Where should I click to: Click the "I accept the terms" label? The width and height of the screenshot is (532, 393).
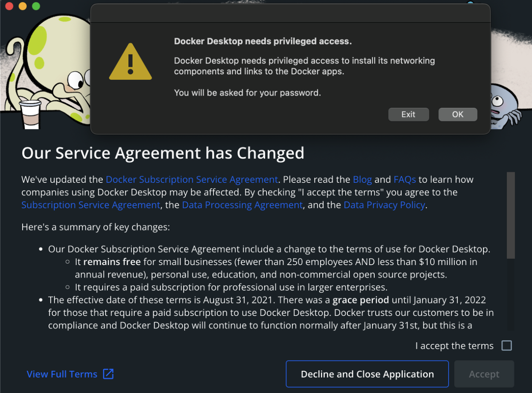coord(454,346)
